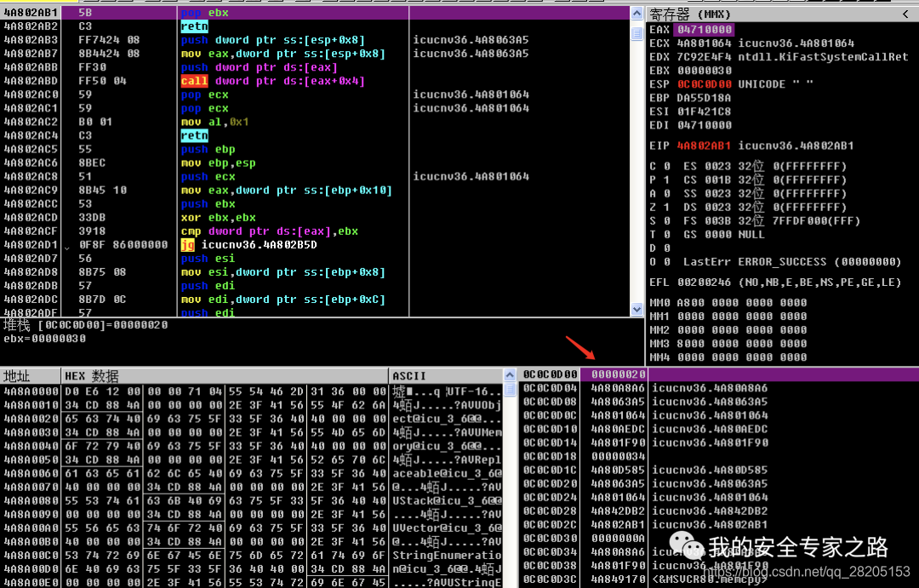The width and height of the screenshot is (919, 588).
Task: Select stack value 00000020 at 0C0C0D00
Action: pos(619,374)
